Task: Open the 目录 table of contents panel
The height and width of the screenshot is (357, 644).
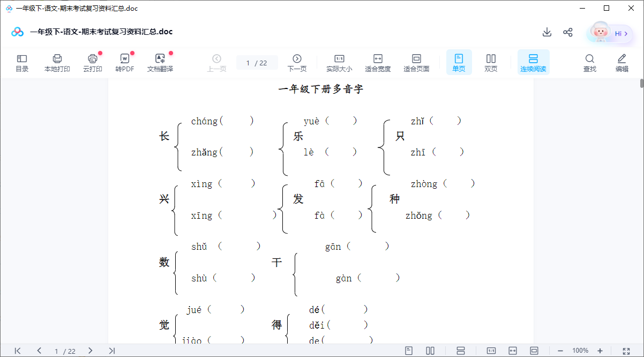Action: pos(22,63)
